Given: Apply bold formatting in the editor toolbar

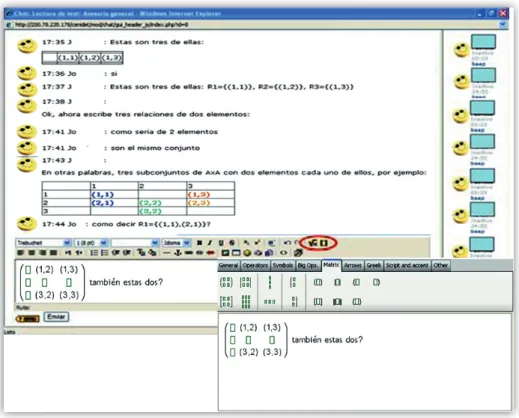Looking at the screenshot, I should click(199, 243).
